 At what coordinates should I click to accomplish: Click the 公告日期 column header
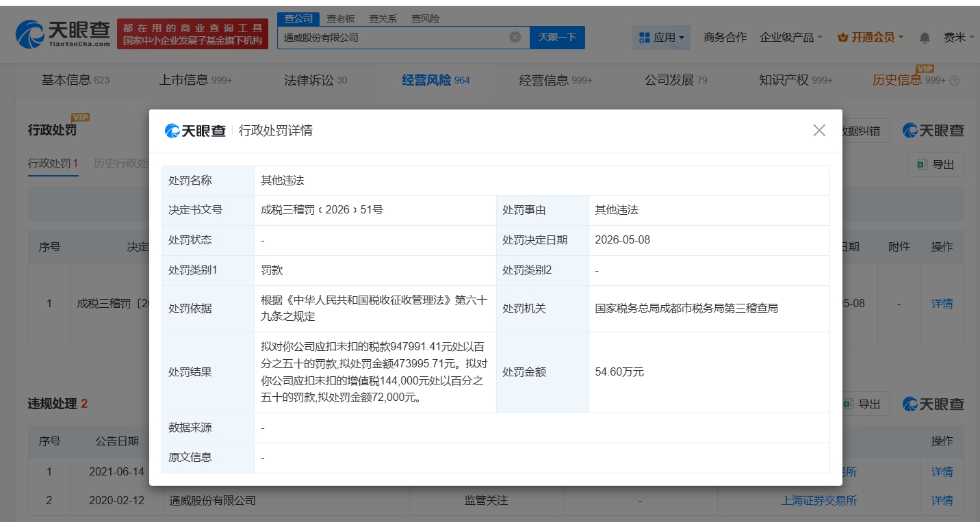click(x=116, y=441)
